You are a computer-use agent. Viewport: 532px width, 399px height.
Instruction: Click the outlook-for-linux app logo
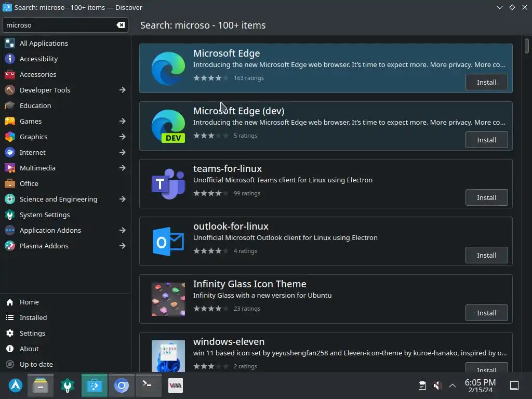click(x=168, y=241)
